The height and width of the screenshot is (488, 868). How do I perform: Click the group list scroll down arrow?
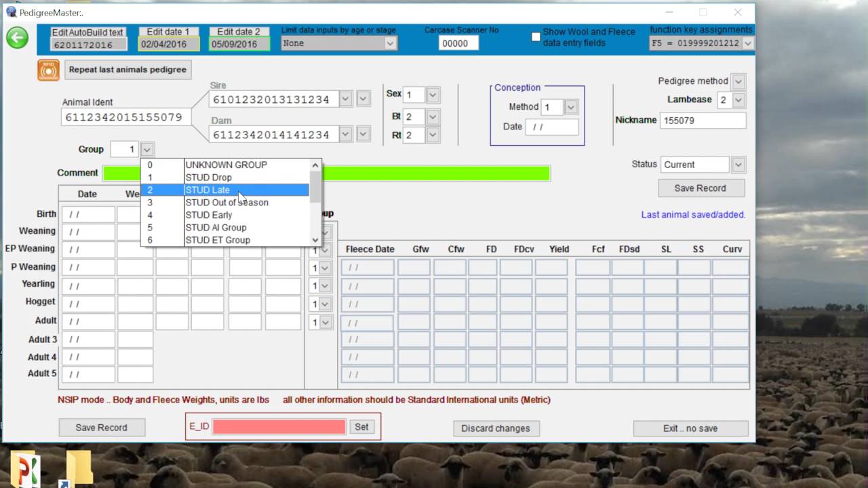[315, 240]
